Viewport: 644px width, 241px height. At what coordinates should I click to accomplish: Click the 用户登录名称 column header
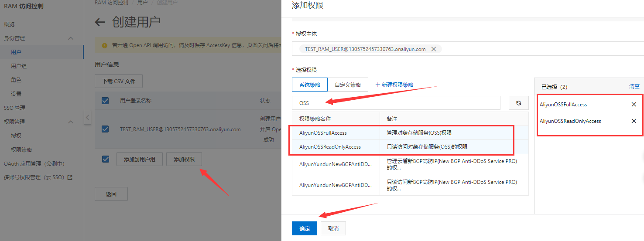(136, 101)
